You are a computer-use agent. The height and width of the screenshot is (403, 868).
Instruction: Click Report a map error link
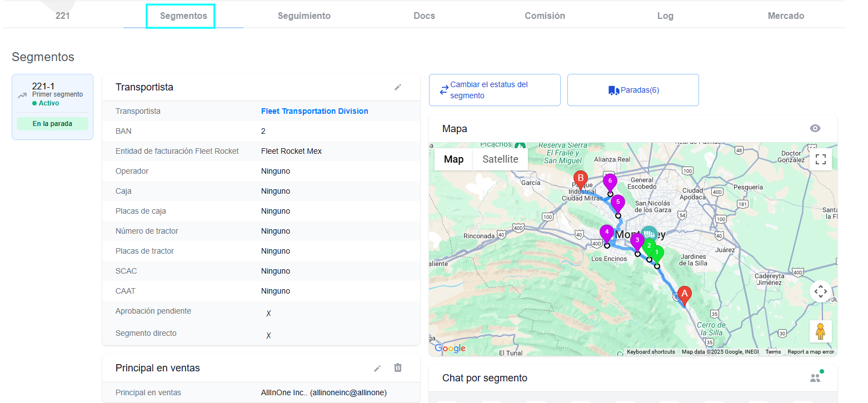tap(811, 352)
